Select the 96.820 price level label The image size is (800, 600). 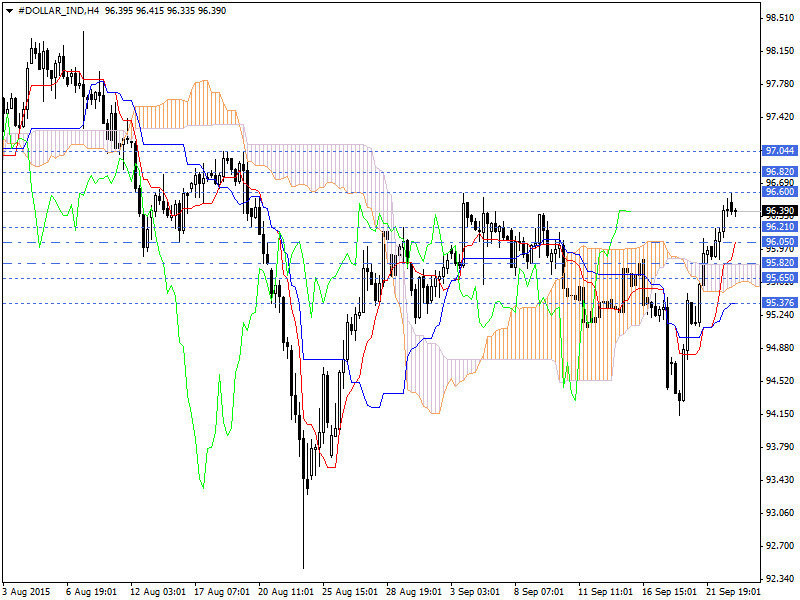click(x=779, y=172)
